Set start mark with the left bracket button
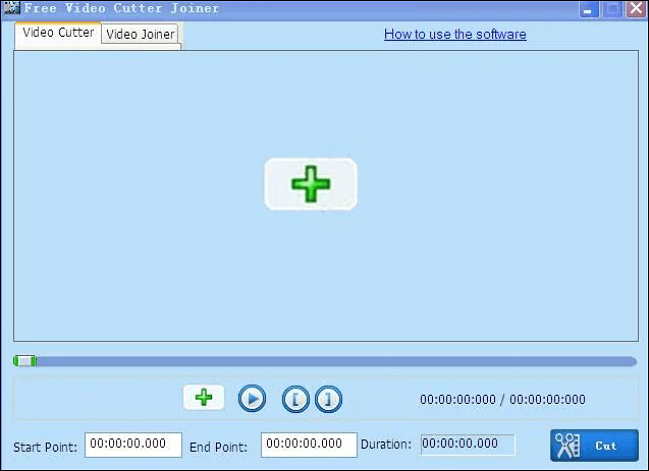 (x=296, y=399)
